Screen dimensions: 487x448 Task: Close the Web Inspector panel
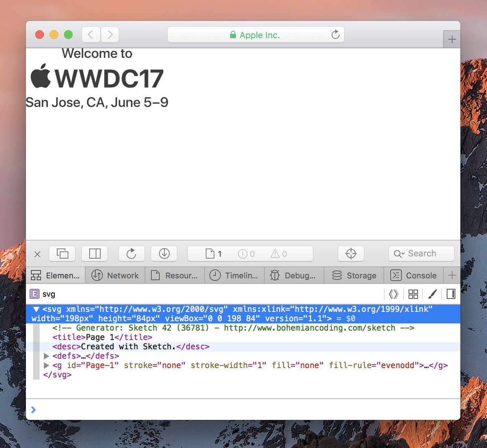click(37, 254)
